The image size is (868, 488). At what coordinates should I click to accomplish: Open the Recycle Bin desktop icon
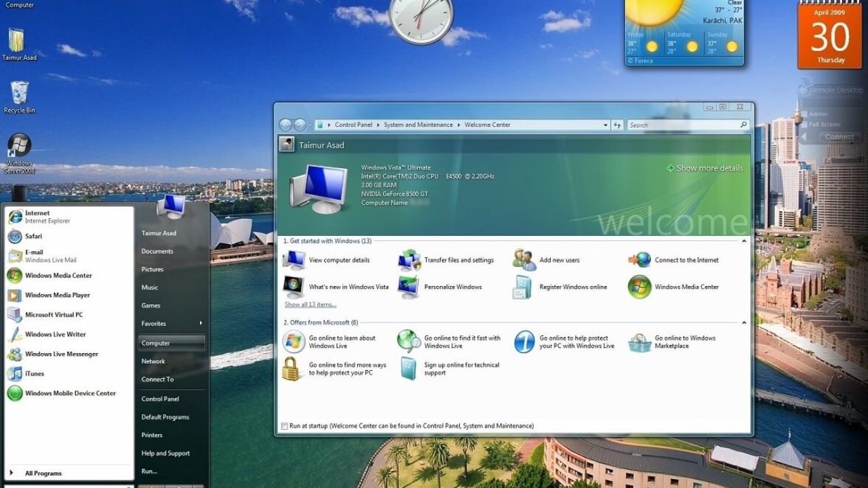tap(19, 97)
